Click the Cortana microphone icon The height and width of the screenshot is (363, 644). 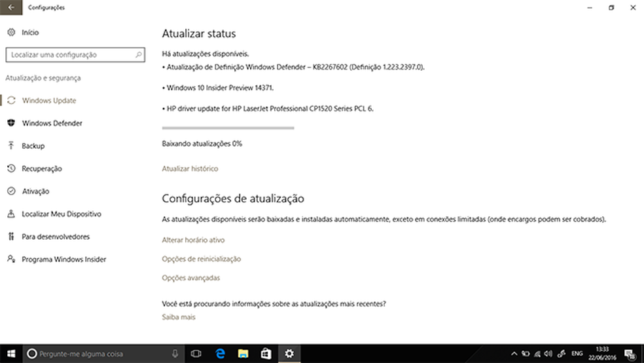coord(175,354)
